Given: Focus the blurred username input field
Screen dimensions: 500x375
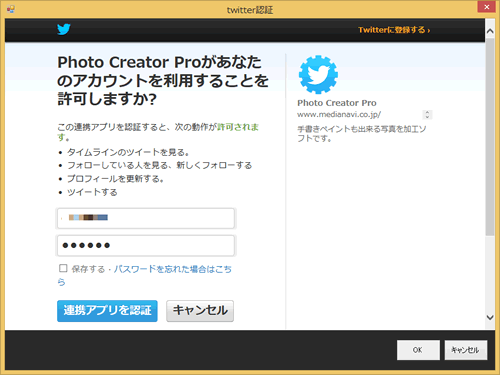Looking at the screenshot, I should pyautogui.click(x=146, y=218).
